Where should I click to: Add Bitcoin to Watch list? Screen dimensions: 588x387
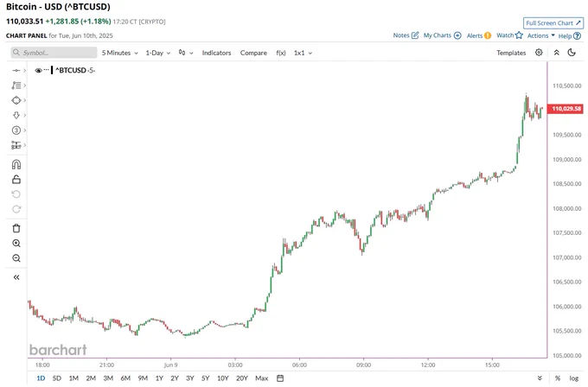pos(509,35)
